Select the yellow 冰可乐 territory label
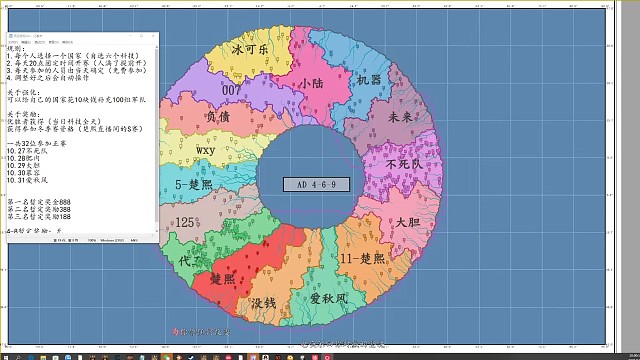The image size is (640, 360). [250, 49]
